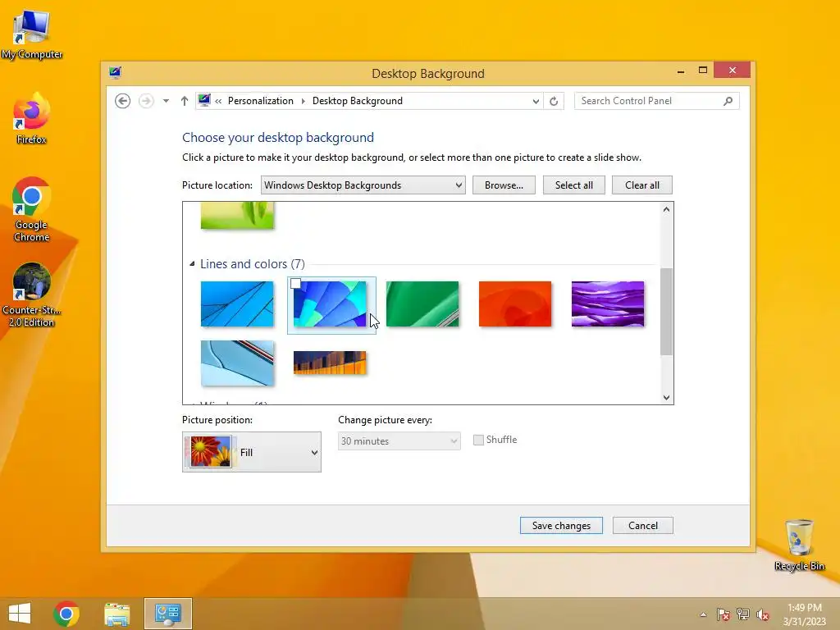Open My Computer desktop icon

(32, 34)
